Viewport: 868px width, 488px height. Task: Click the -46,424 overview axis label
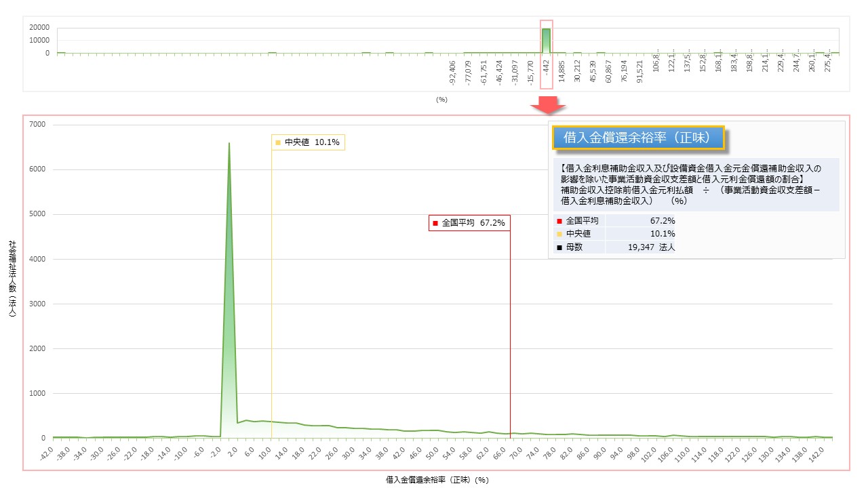tap(499, 72)
